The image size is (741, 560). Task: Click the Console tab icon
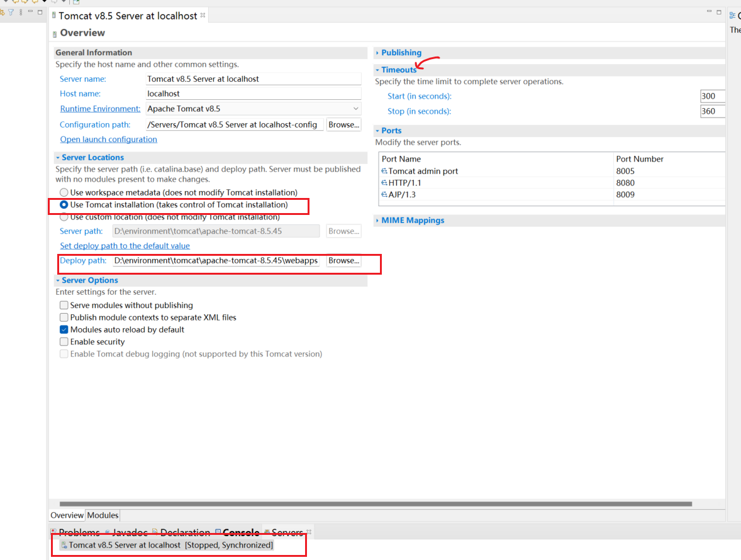point(218,532)
